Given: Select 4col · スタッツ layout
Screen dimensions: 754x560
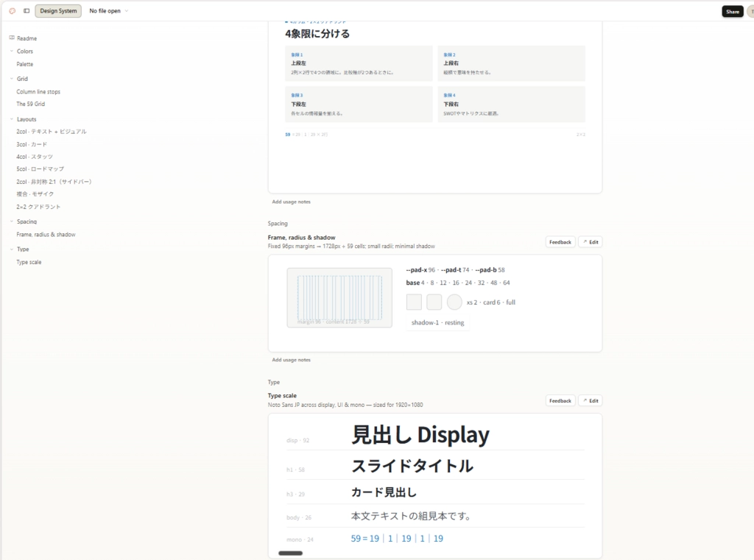Looking at the screenshot, I should 35,157.
